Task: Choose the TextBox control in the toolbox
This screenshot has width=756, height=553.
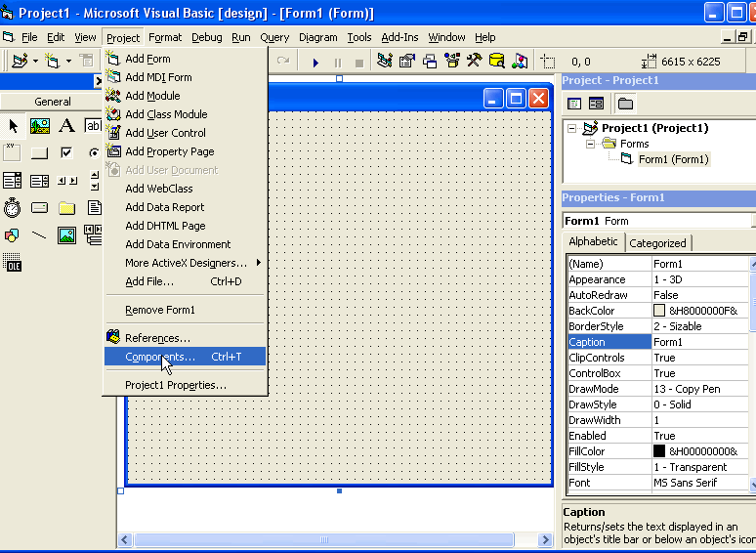Action: click(93, 126)
